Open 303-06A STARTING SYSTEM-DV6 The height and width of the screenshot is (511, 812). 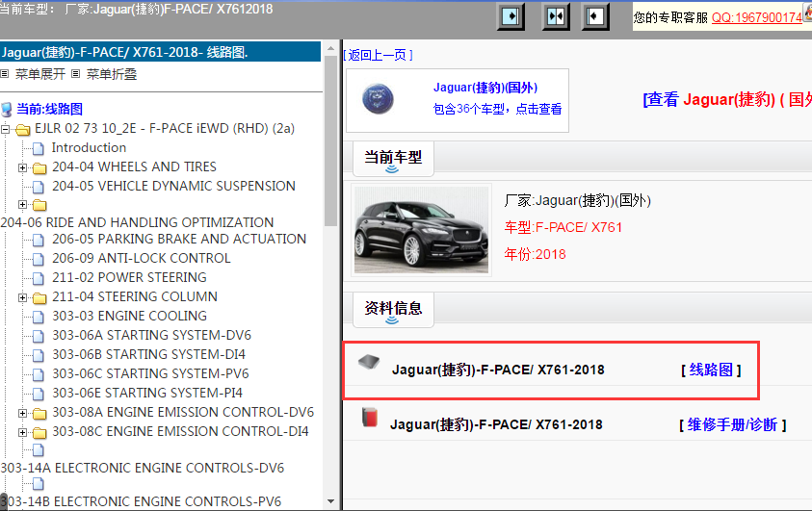[152, 335]
